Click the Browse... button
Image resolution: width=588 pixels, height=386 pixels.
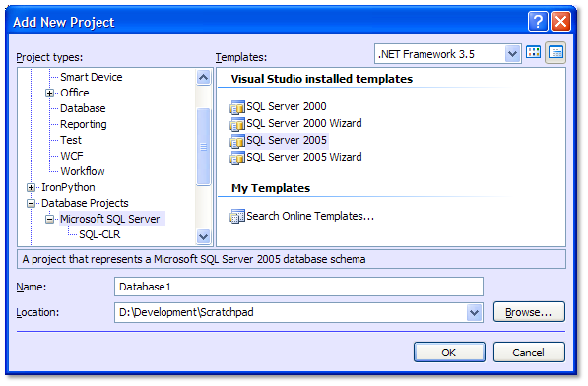(529, 312)
